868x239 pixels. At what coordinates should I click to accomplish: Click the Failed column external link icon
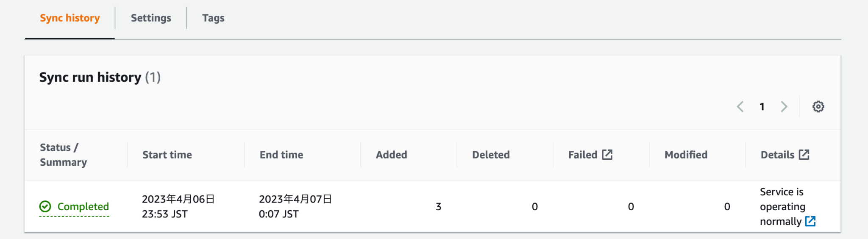click(607, 155)
